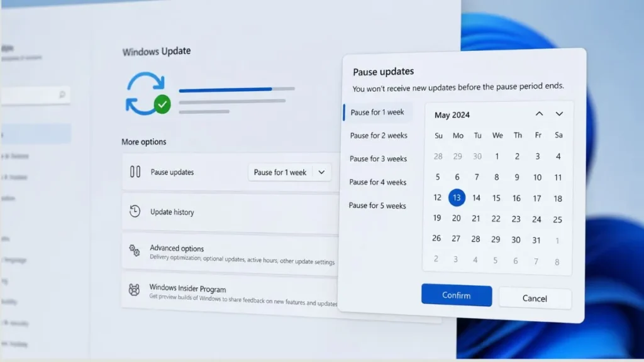
Task: Select the Pause for 4 weeks option
Action: pos(379,182)
